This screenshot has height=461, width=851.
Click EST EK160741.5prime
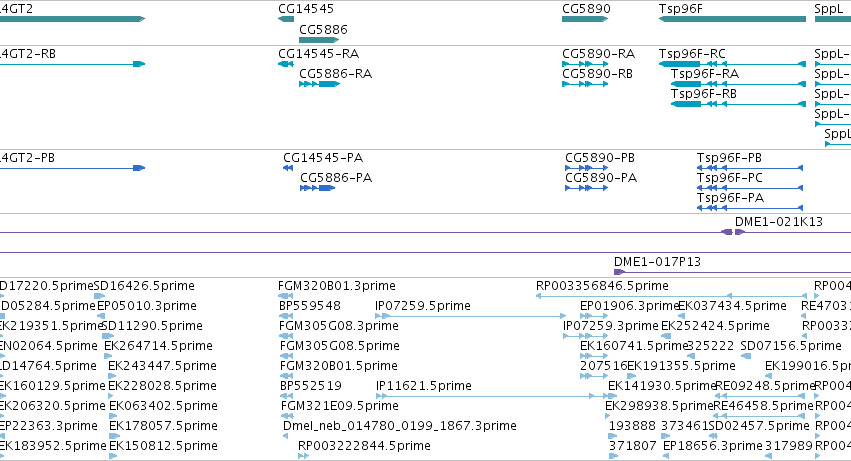click(x=634, y=346)
